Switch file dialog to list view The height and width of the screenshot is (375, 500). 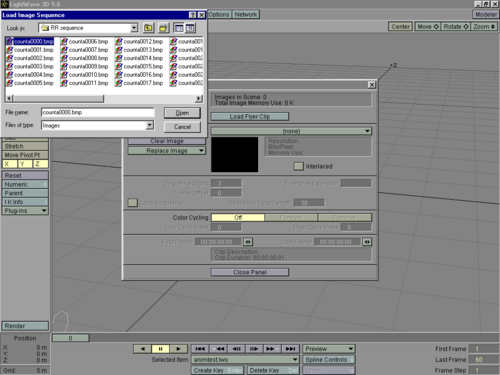pyautogui.click(x=179, y=28)
